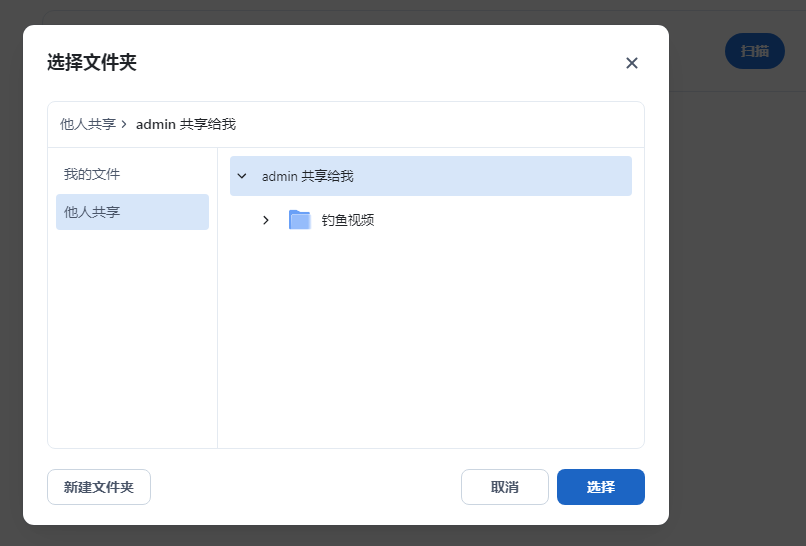This screenshot has width=806, height=546.
Task: Select the admin 共享给我 tree row
Action: (x=430, y=176)
